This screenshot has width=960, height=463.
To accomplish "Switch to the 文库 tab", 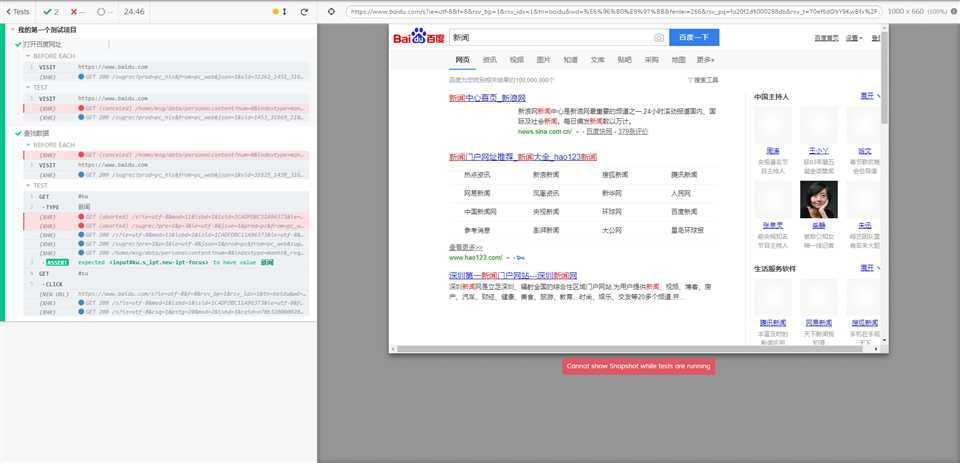I will (x=598, y=59).
